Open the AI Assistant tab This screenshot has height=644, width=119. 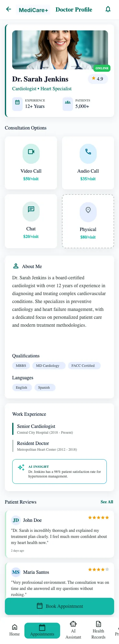tap(73, 630)
